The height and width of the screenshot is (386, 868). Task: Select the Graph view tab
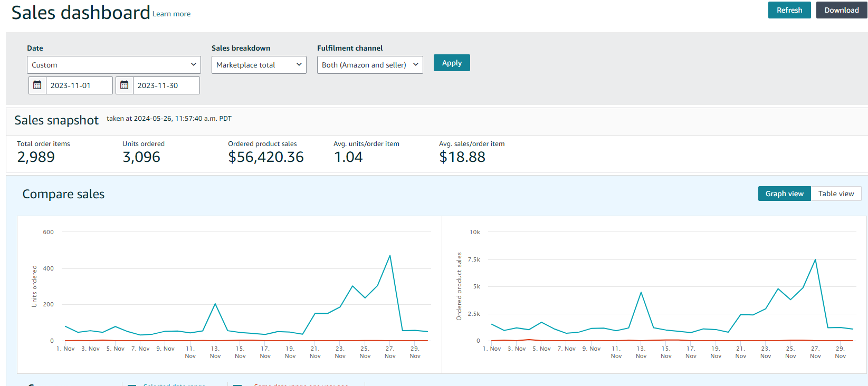tap(784, 194)
